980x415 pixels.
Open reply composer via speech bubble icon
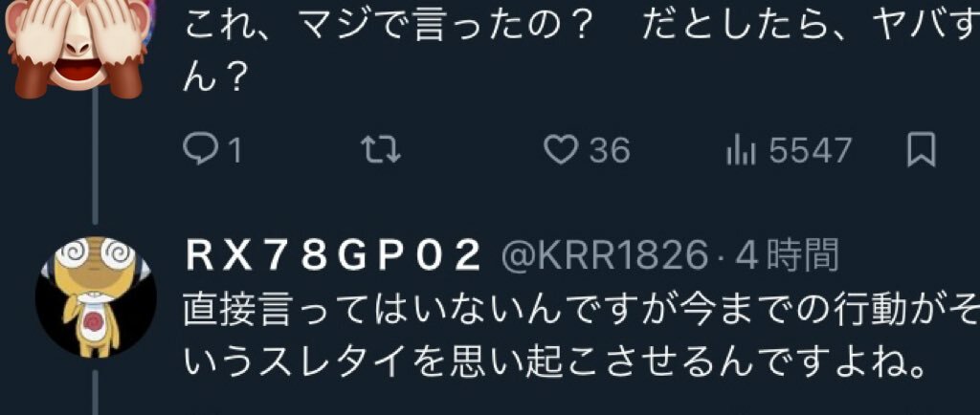(x=201, y=150)
